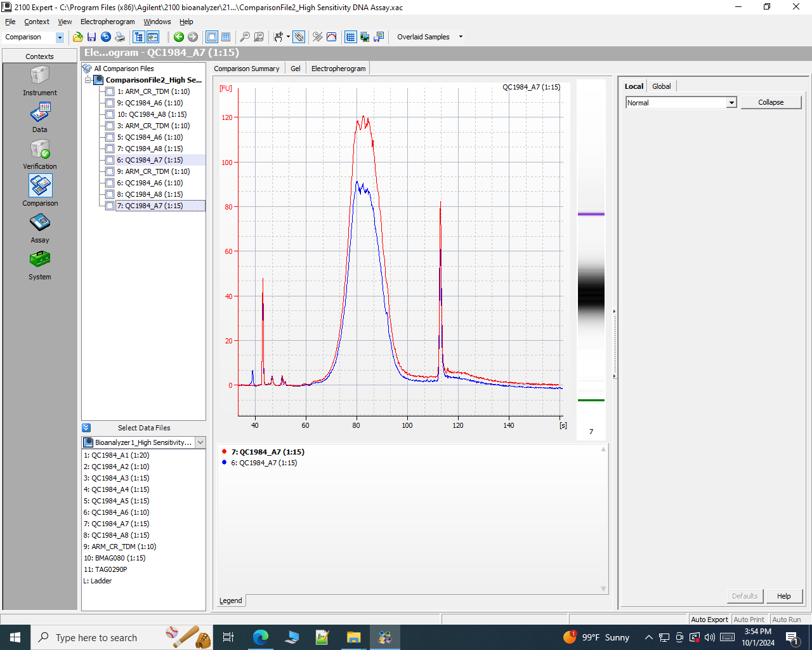This screenshot has height=650, width=812.
Task: Click the Help button in the right panel
Action: [784, 596]
